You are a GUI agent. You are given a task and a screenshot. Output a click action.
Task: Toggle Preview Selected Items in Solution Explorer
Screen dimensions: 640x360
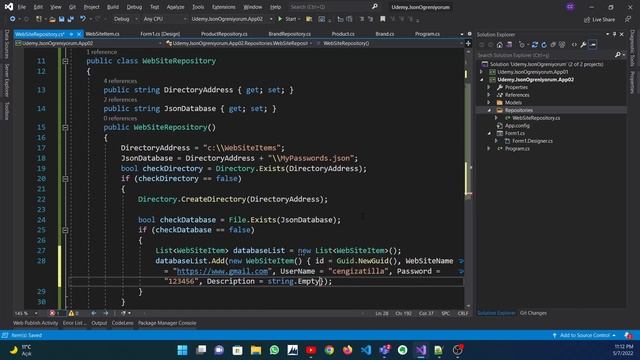(x=593, y=45)
